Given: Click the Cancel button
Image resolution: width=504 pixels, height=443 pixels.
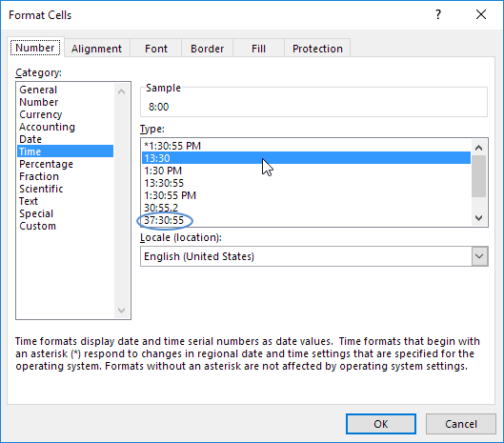Looking at the screenshot, I should (461, 424).
